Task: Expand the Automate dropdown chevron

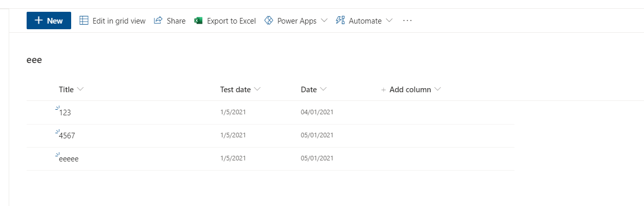Action: [x=389, y=20]
